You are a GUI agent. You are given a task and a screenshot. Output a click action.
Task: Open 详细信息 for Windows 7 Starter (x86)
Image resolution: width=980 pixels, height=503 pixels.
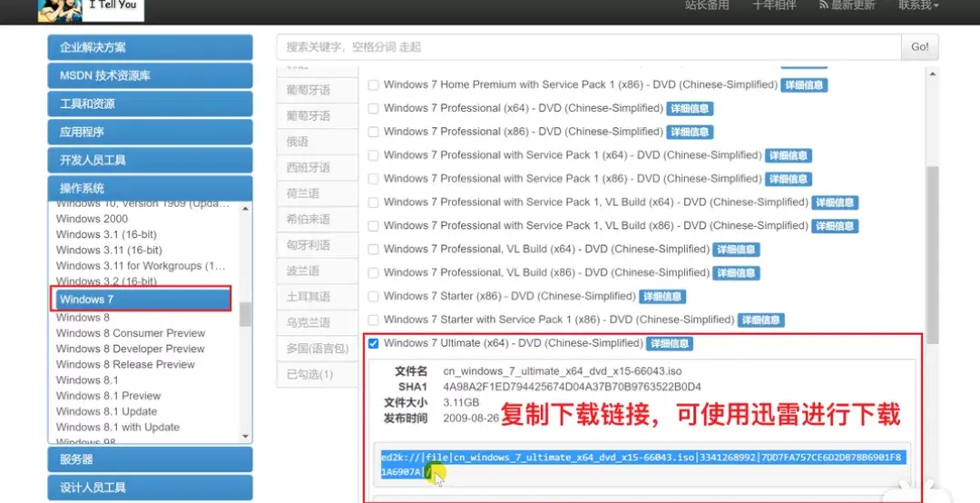(x=662, y=297)
